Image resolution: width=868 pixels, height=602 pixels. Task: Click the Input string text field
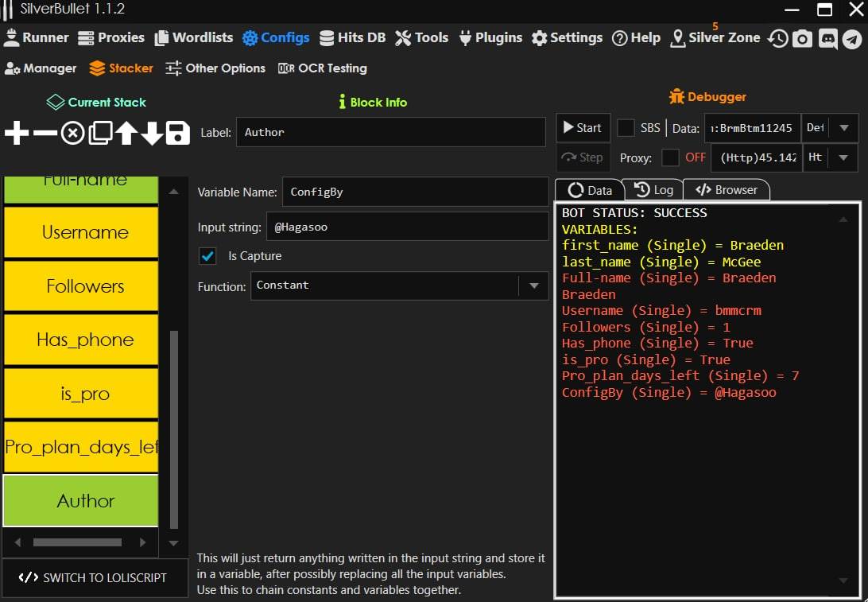pos(407,227)
